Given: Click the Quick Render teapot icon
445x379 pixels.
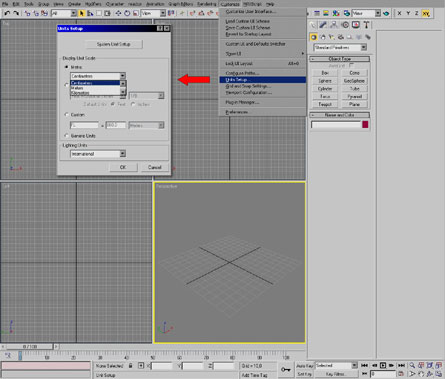Looking at the screenshot, I should (386, 13).
